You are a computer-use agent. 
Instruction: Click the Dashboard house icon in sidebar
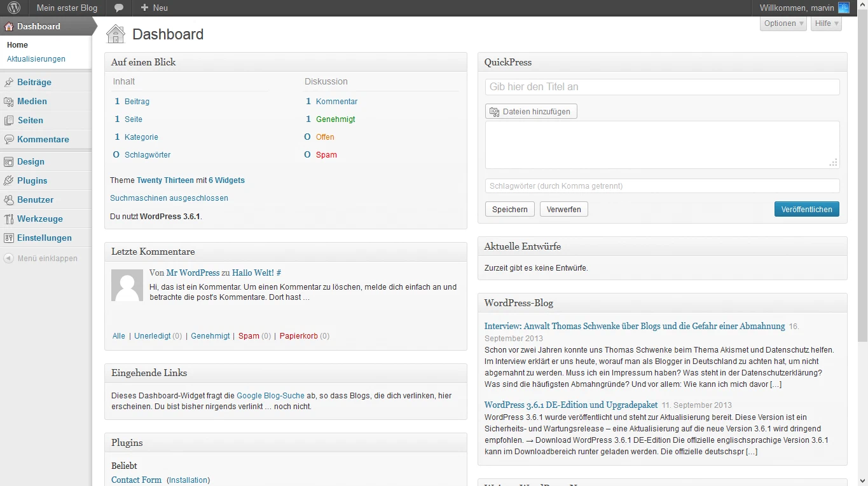point(9,26)
